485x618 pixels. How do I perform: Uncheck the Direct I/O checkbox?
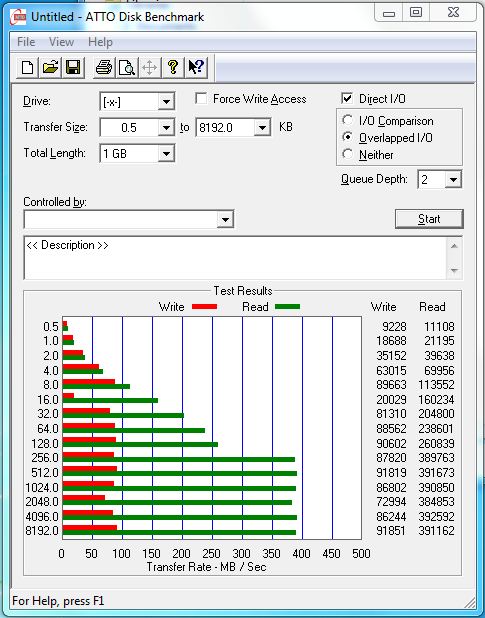pos(347,98)
